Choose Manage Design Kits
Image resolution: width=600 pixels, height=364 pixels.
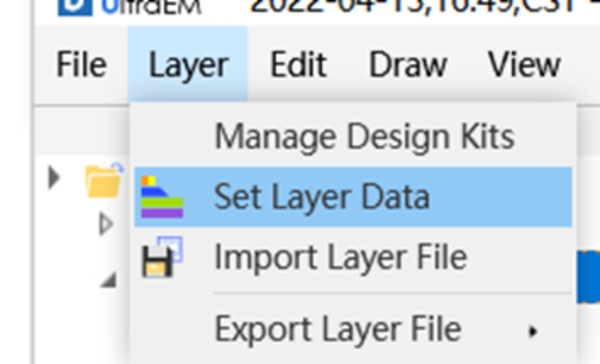coord(364,136)
